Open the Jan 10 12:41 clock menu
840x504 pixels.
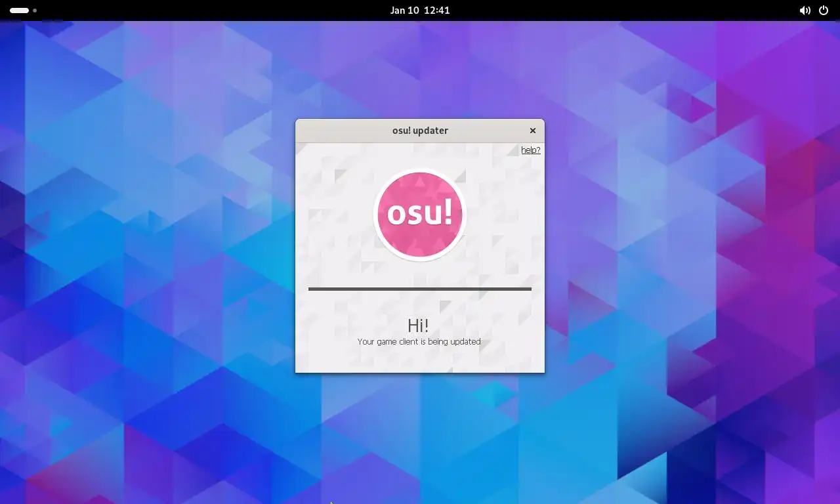pos(420,10)
